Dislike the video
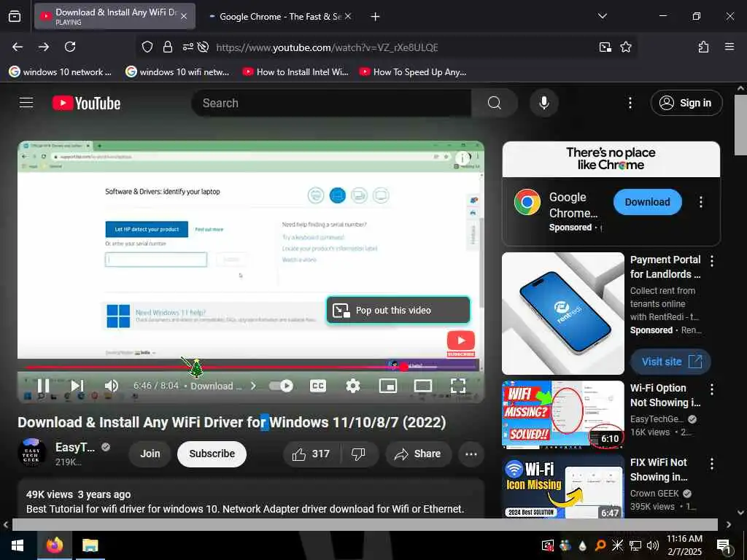This screenshot has height=560, width=747. [x=358, y=454]
